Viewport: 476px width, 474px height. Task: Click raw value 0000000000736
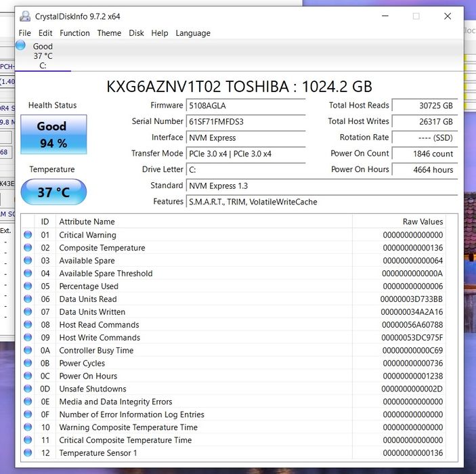point(413,363)
